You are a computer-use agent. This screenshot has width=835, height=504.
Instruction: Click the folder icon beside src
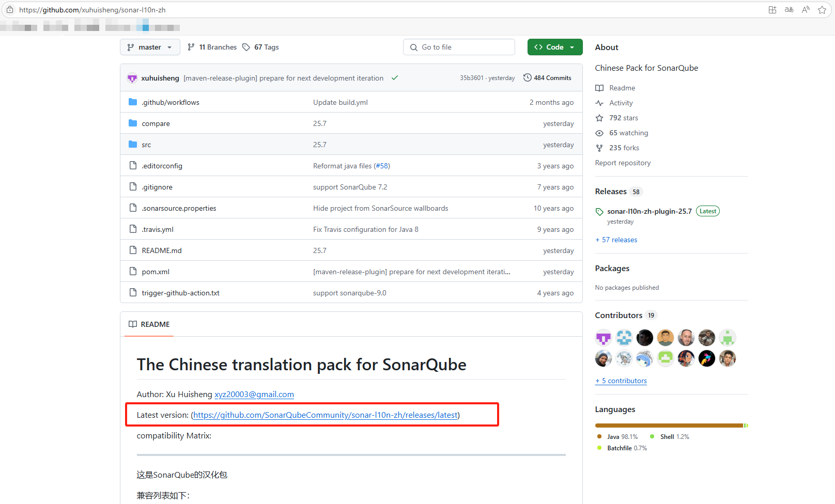tap(133, 144)
